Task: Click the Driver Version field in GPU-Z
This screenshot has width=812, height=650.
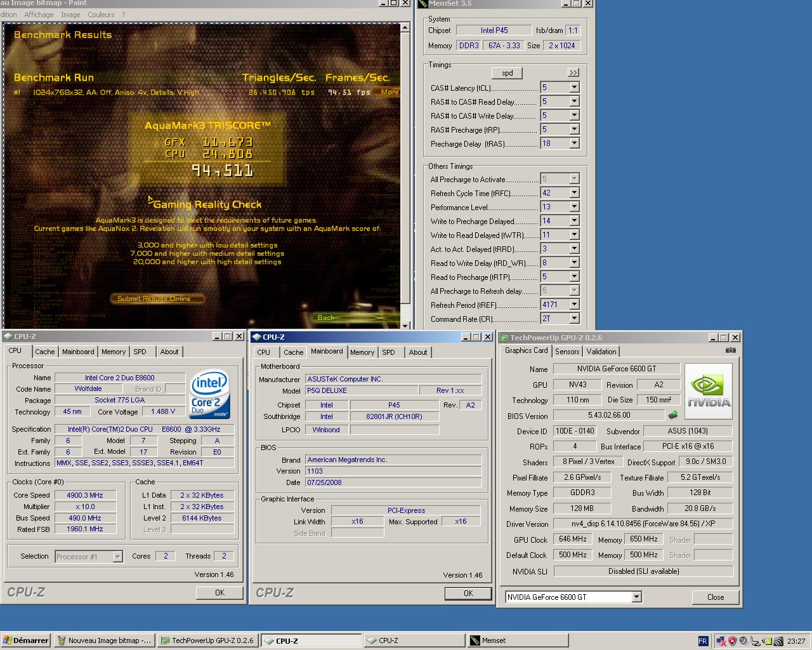Action: [643, 524]
